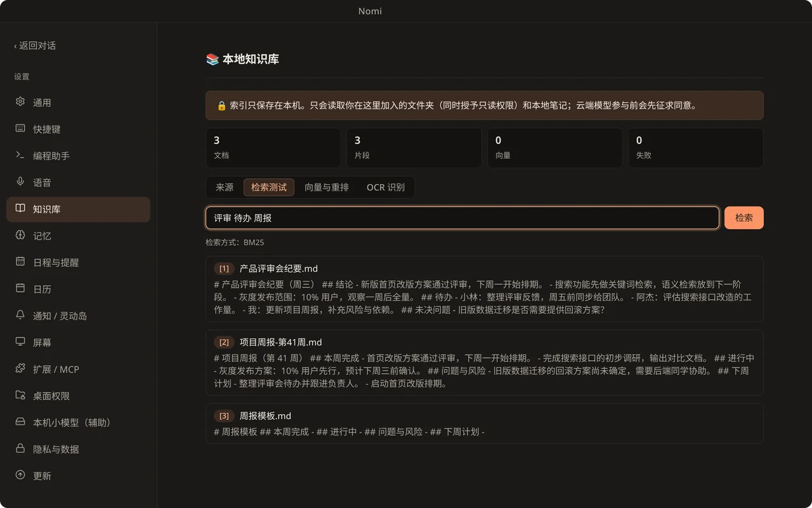Click the 本地知识库 heading
Viewport: 812px width, 508px height.
[242, 59]
